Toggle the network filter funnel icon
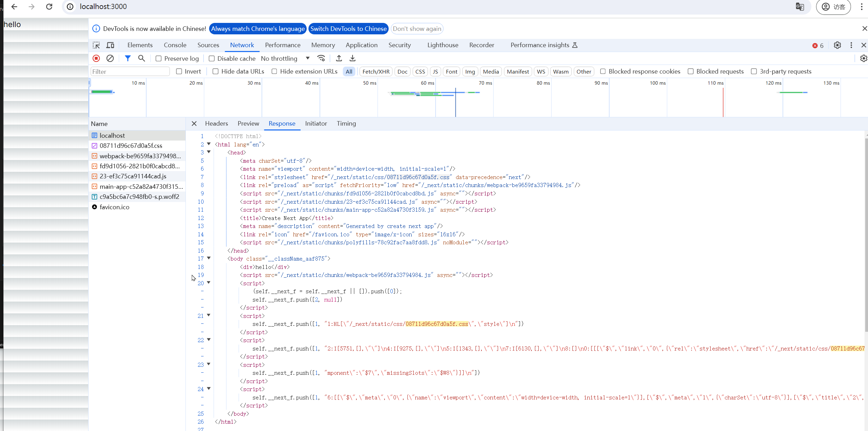The image size is (868, 431). click(x=128, y=58)
